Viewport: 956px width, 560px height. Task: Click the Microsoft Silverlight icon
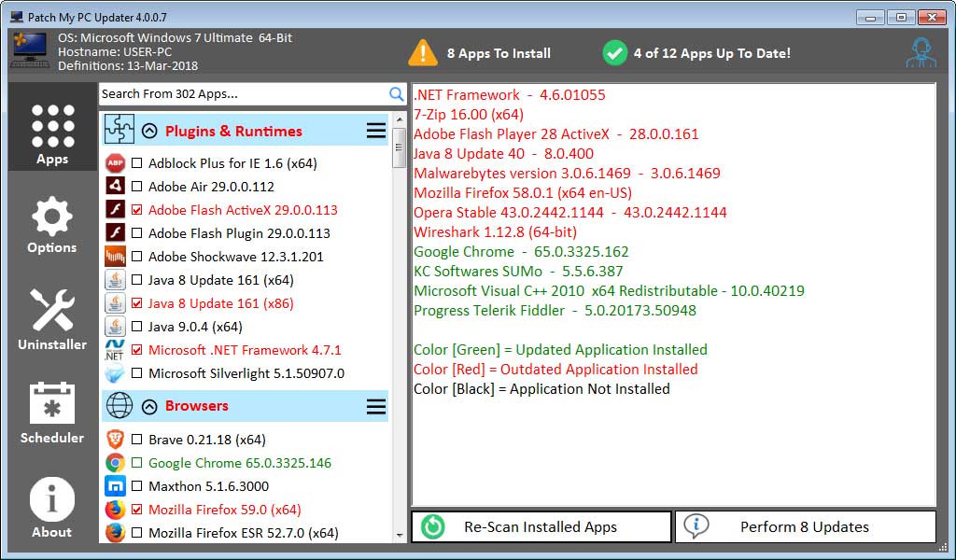pos(115,373)
